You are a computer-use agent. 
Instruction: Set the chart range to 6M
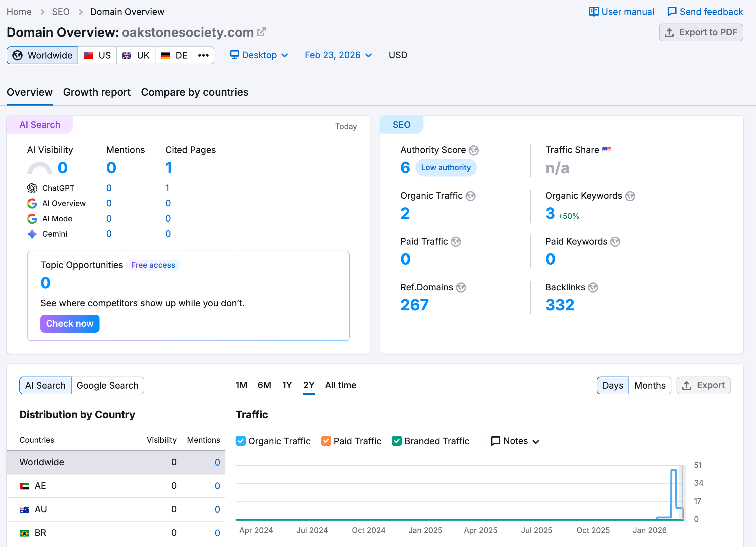tap(264, 385)
